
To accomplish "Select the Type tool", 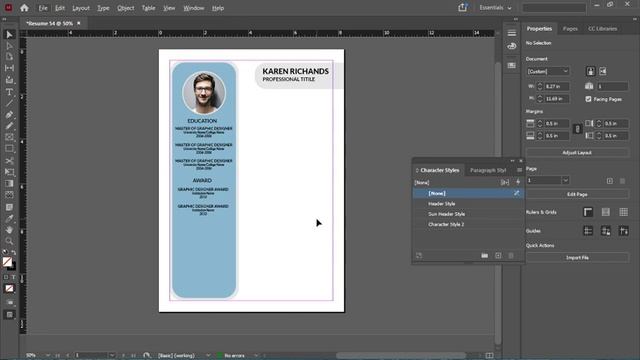I will (x=9, y=92).
